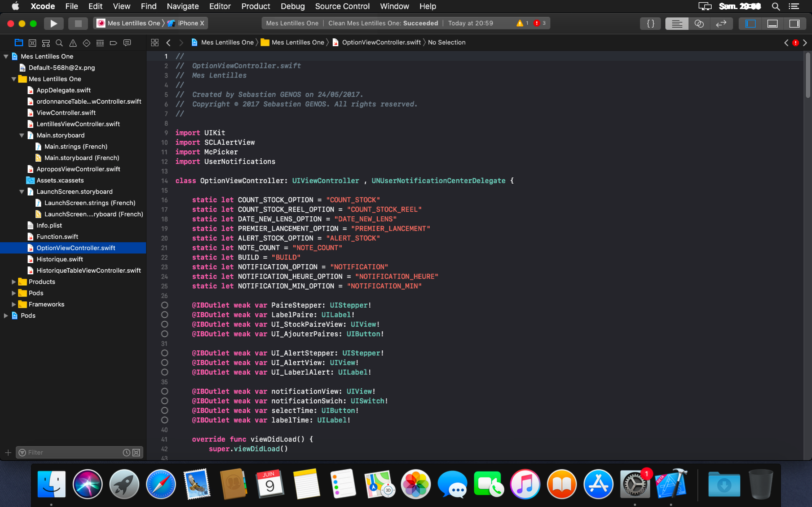This screenshot has width=812, height=507.
Task: Collapse the Main.storyboard group
Action: click(22, 135)
